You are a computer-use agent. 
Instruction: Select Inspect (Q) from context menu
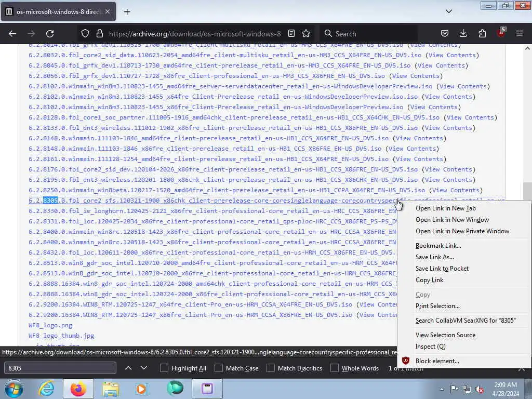430,347
